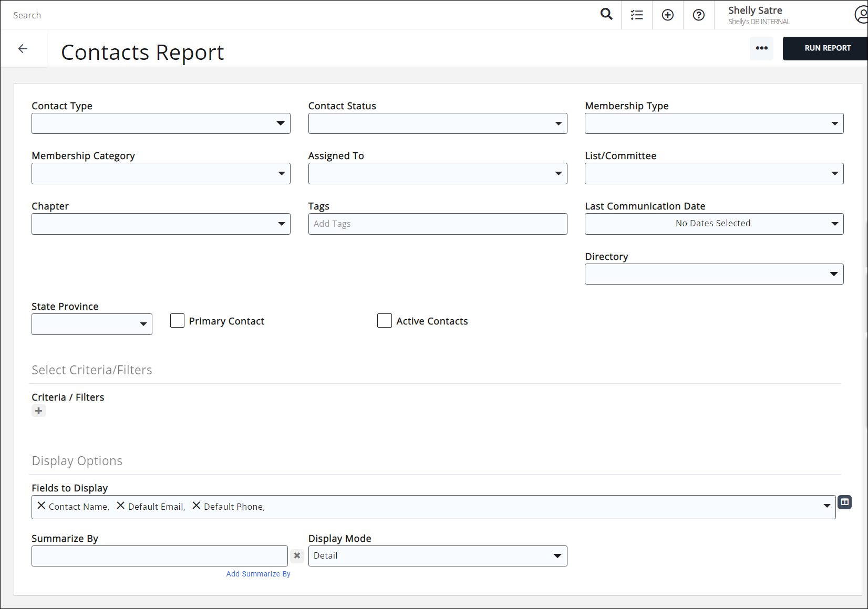Click inside the Add Tags field
The image size is (868, 609).
tap(437, 224)
